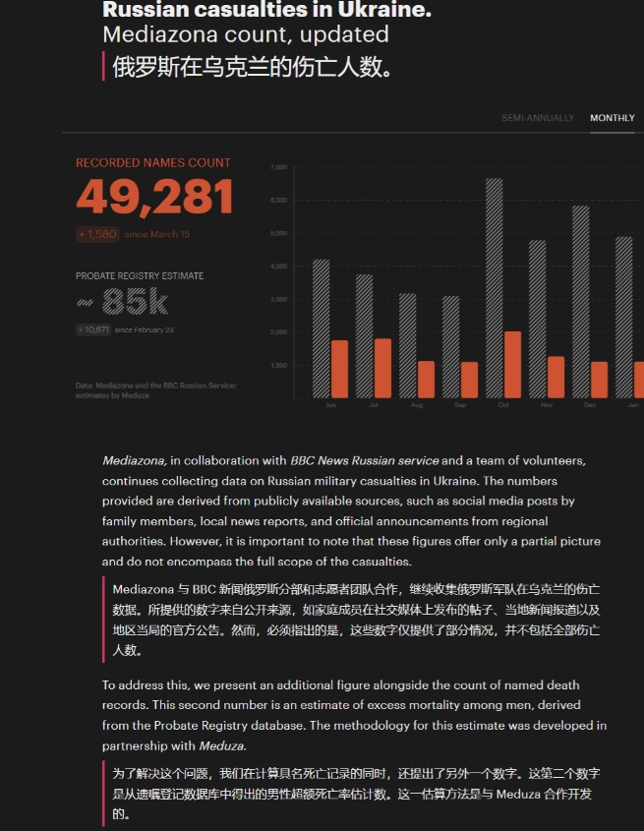This screenshot has width=644, height=831.
Task: Click the 'To address this' paragraph
Action: click(354, 716)
